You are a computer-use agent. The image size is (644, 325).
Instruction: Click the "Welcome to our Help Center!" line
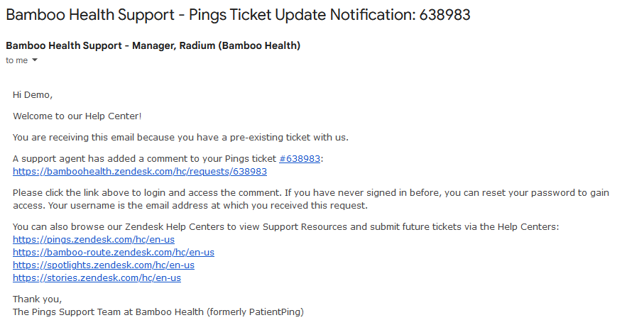coord(77,116)
